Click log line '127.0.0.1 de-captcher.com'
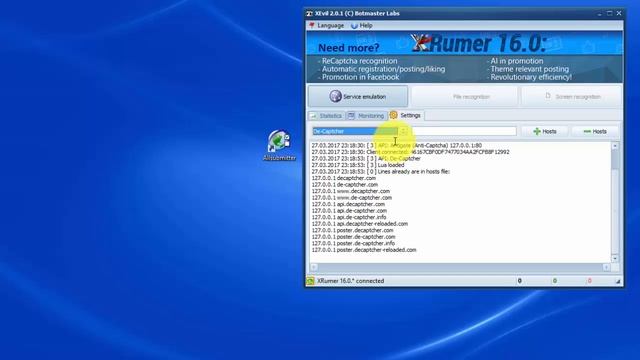Viewport: 640px width, 360px height. pyautogui.click(x=344, y=184)
